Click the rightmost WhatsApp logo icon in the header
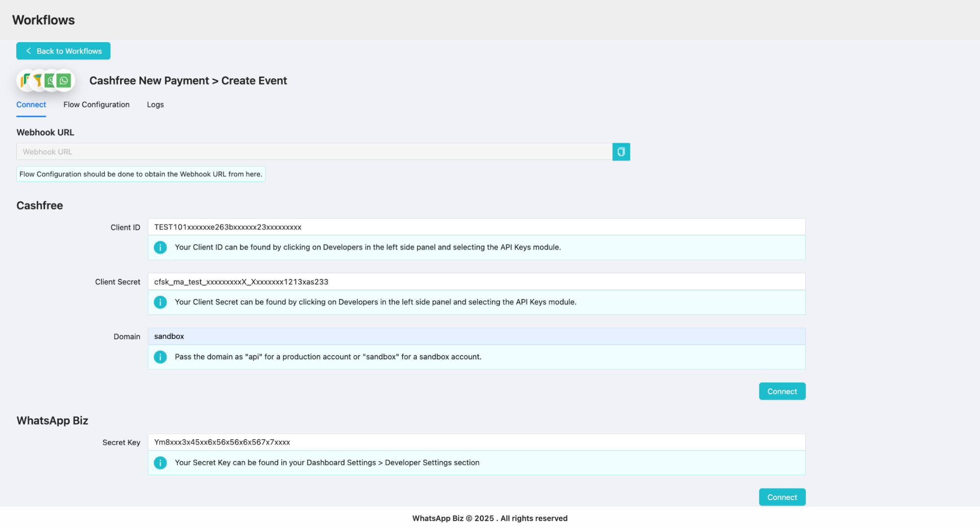 (64, 80)
